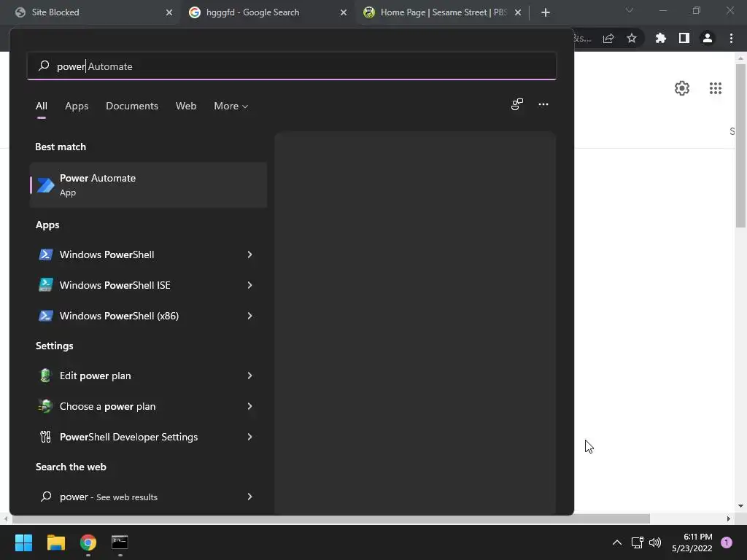Click the Edit power plan battery icon
The height and width of the screenshot is (560, 747).
click(46, 376)
